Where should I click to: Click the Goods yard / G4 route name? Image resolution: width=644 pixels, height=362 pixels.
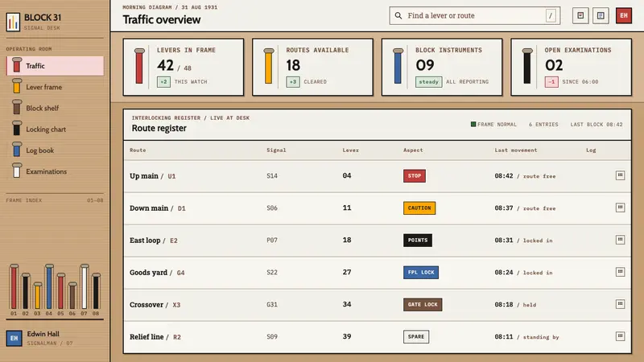click(x=157, y=272)
